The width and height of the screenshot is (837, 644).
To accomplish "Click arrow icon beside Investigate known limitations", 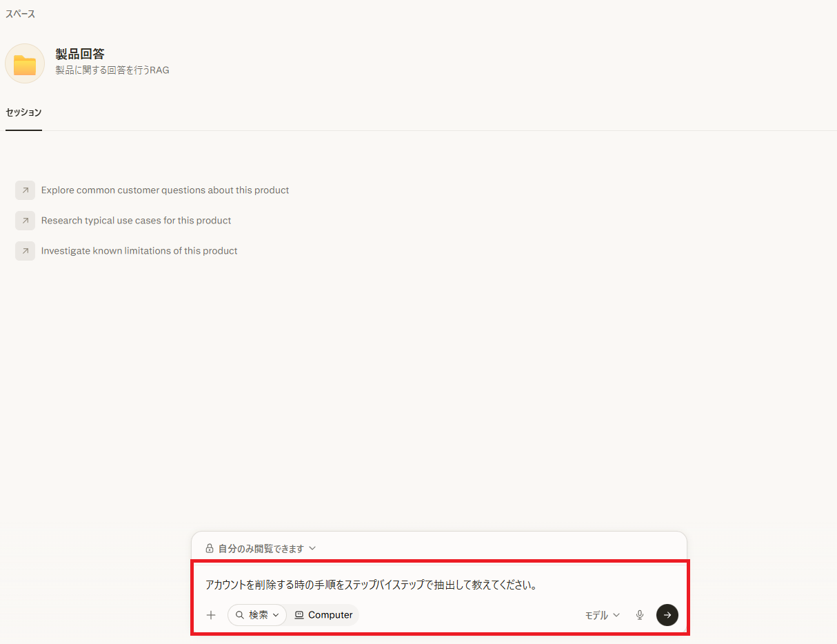I will [x=25, y=251].
